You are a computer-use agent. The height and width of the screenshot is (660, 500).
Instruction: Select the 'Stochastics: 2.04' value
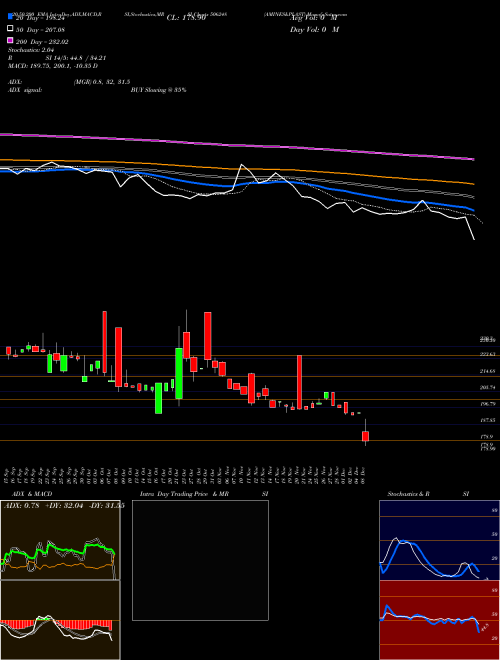coord(31,50)
